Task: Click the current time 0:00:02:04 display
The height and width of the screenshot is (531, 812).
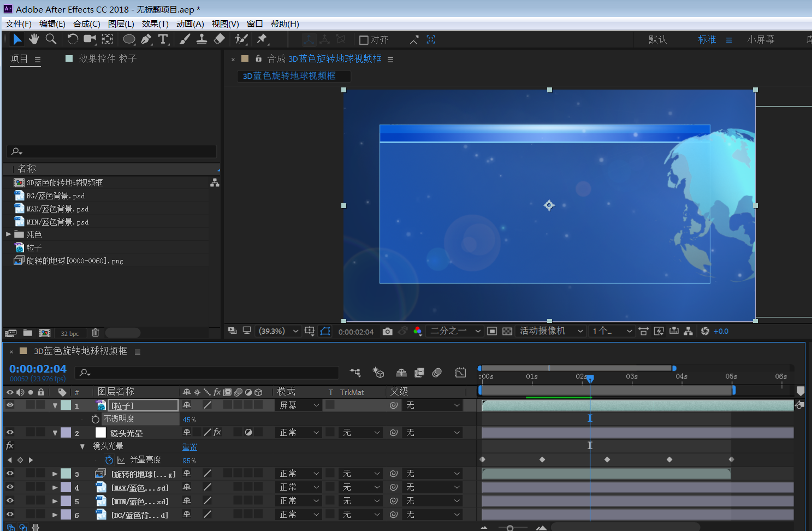Action: tap(38, 369)
